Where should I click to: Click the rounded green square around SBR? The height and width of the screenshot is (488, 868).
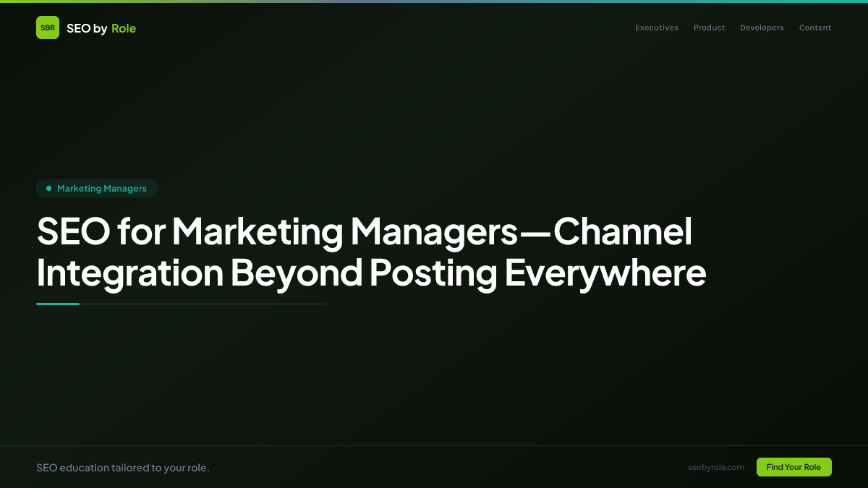(x=48, y=27)
